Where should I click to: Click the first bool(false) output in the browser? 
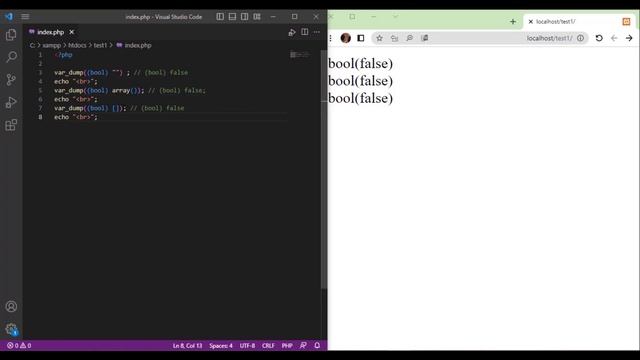tap(360, 63)
